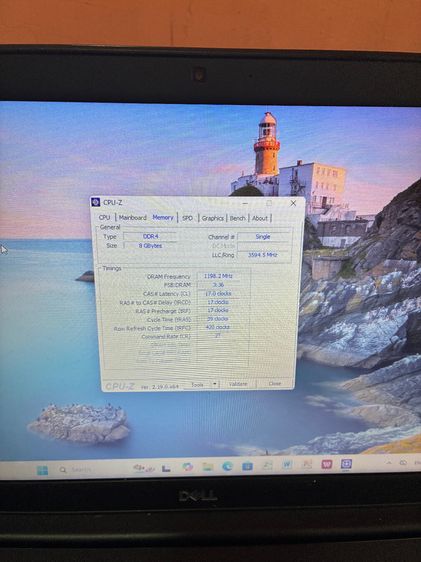Image resolution: width=421 pixels, height=562 pixels.
Task: Expand the Tools dropdown arrow
Action: (x=214, y=384)
